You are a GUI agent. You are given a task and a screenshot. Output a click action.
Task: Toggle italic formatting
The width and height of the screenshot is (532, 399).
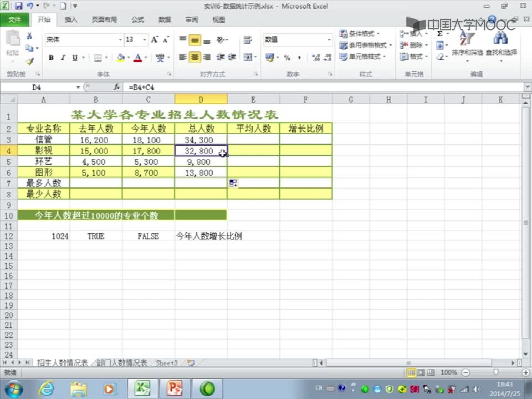63,58
